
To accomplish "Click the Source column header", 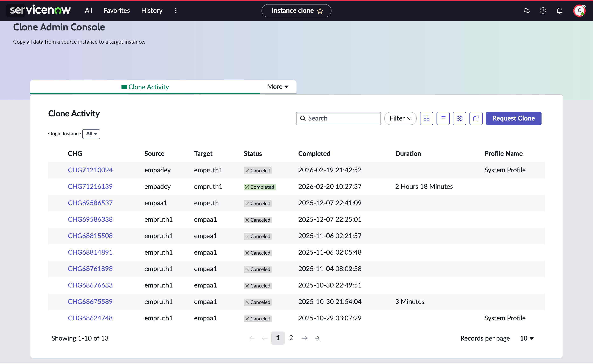I will click(154, 154).
